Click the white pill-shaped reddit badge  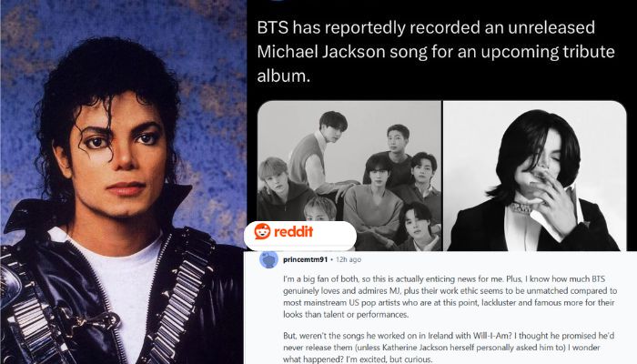point(300,236)
